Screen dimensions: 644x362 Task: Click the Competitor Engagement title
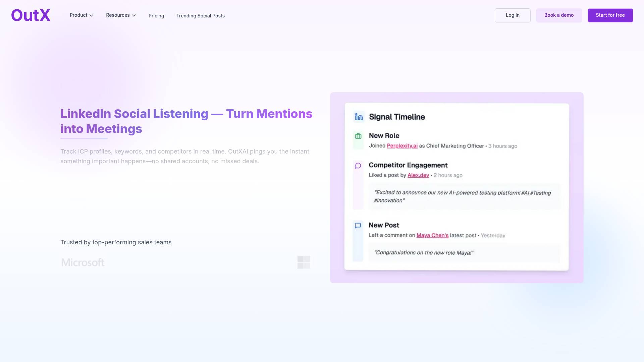point(408,165)
